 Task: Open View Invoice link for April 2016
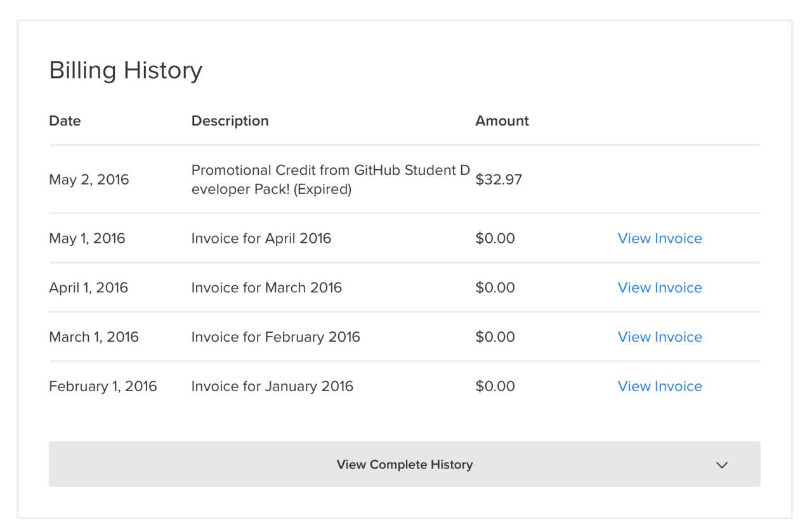click(660, 238)
